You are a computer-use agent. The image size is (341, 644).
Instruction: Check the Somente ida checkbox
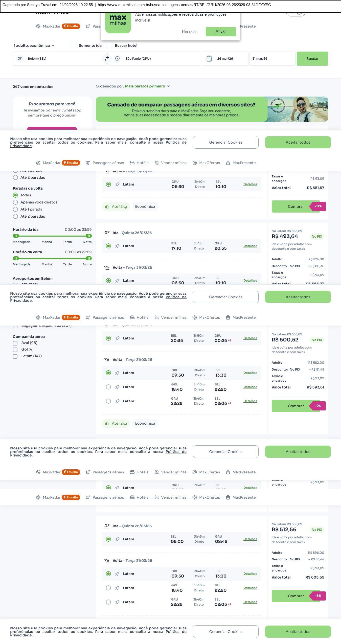(74, 45)
